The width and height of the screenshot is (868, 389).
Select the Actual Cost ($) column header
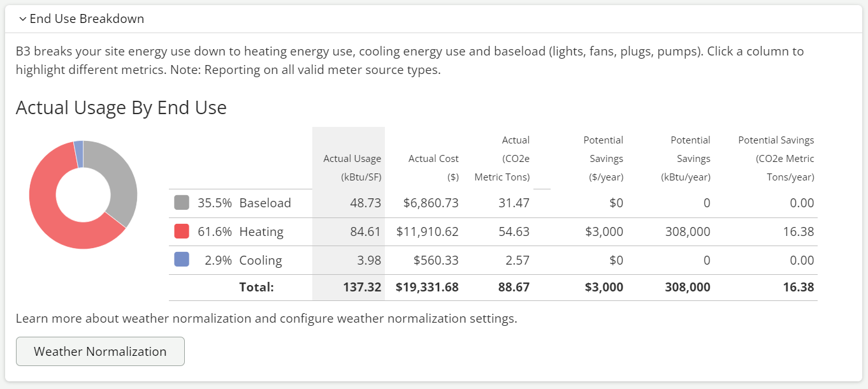433,167
